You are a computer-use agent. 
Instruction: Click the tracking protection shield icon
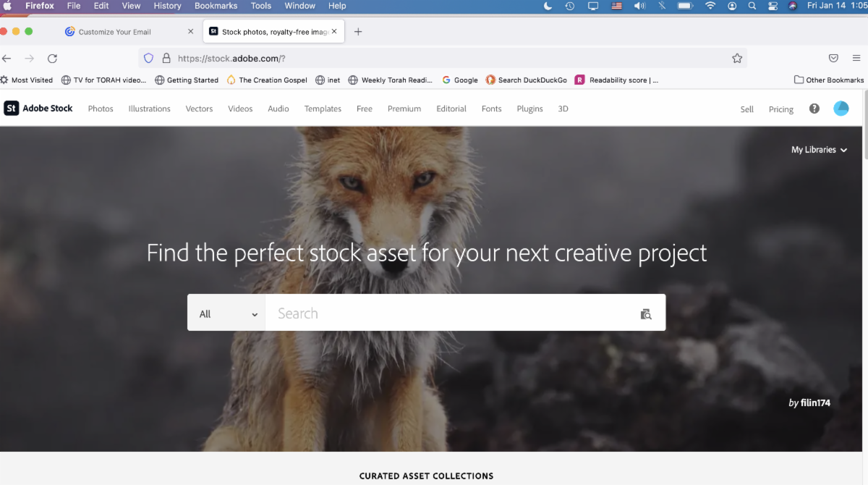coord(149,59)
